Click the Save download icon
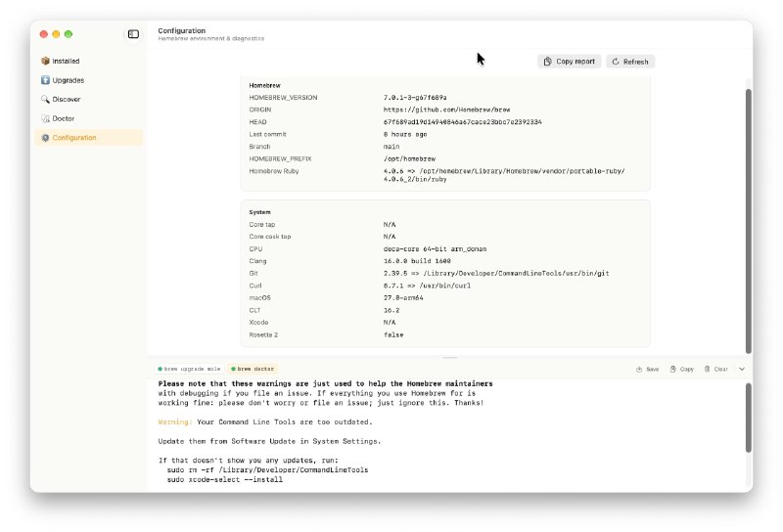The image size is (783, 532). 639,370
